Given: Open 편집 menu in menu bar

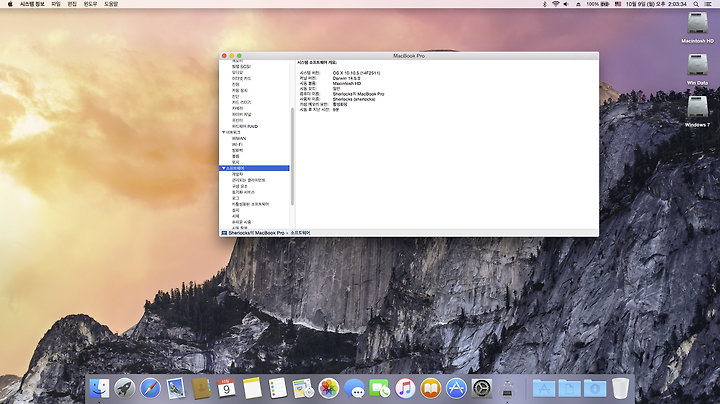Looking at the screenshot, I should pos(72,4).
